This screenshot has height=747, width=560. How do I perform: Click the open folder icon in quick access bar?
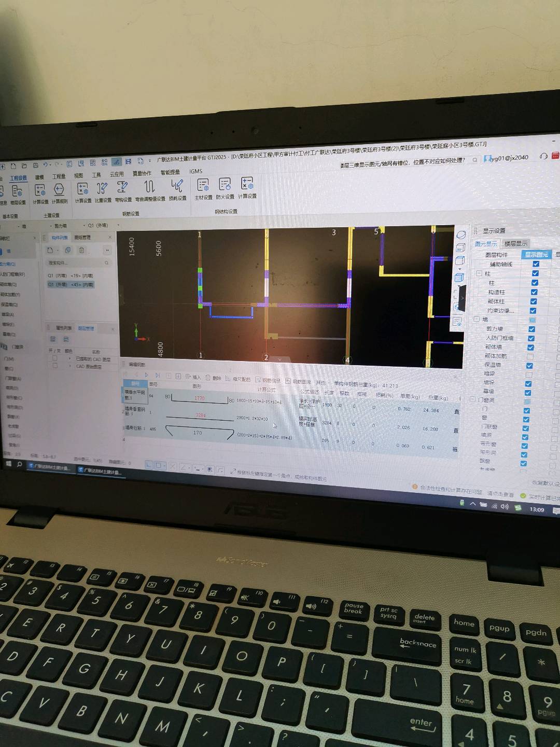24,165
